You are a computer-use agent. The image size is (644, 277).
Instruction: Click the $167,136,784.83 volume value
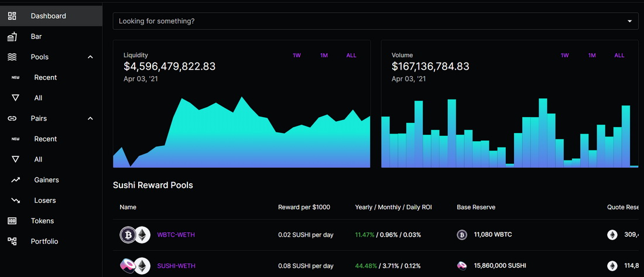430,66
